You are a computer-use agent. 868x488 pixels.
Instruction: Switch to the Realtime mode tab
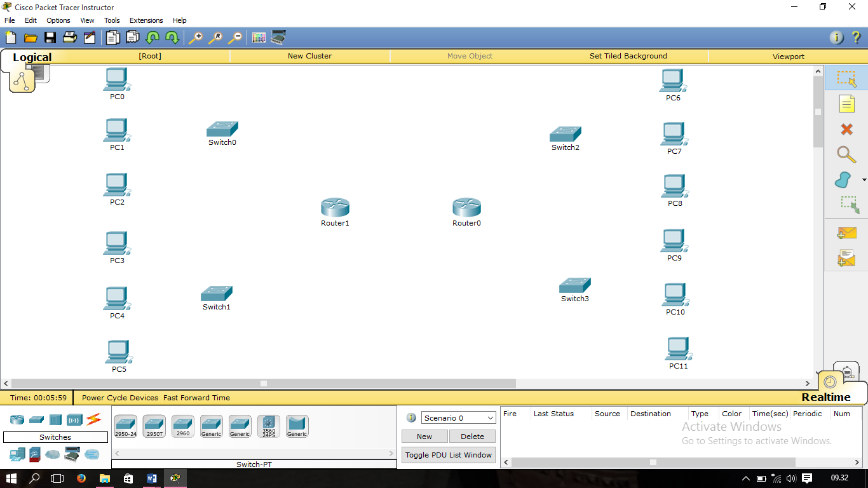click(x=827, y=397)
